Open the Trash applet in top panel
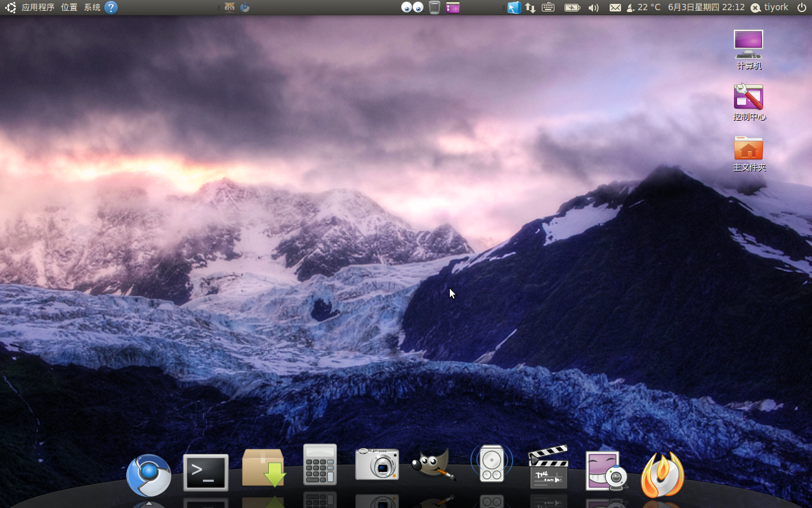Viewport: 812px width, 508px height. [x=435, y=8]
